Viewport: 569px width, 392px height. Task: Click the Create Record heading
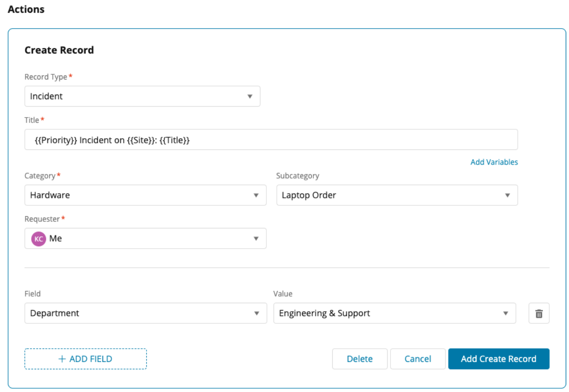(x=59, y=50)
